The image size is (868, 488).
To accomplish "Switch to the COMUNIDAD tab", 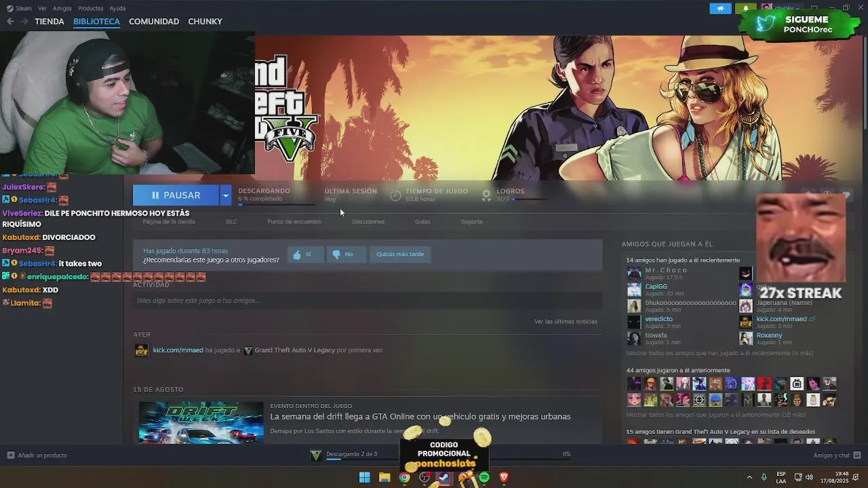I will (154, 22).
